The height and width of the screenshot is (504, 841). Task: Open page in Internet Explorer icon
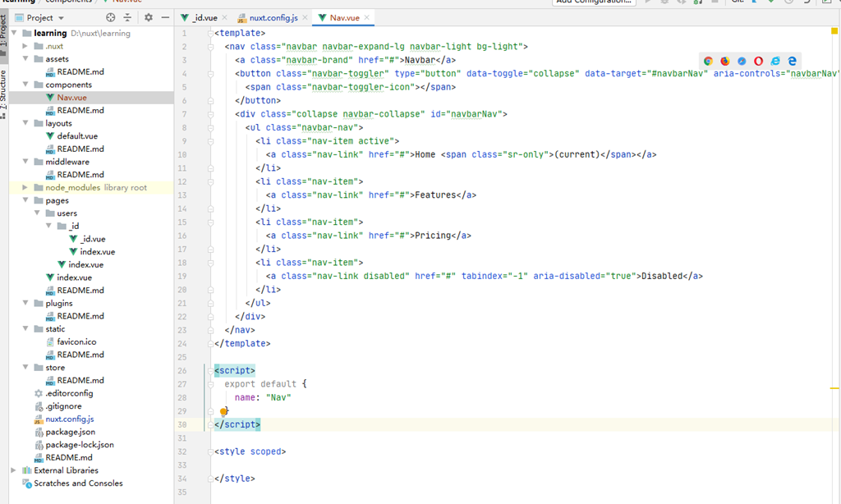[x=775, y=61]
